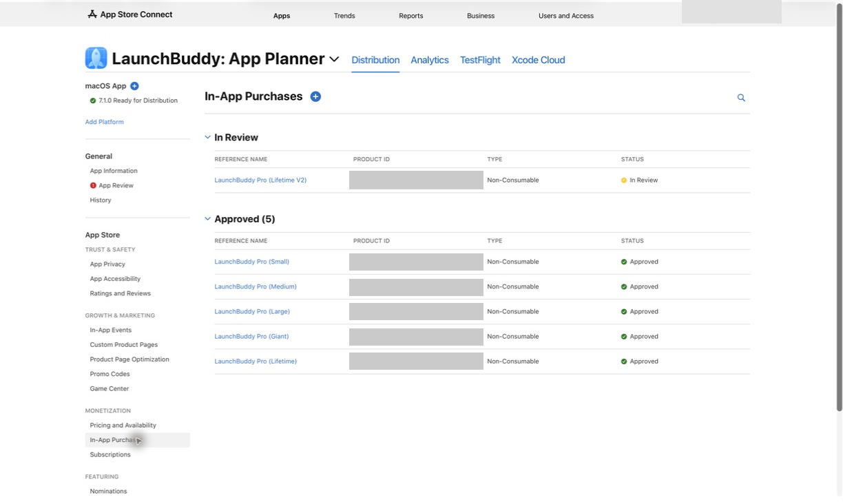
Task: Open Nominations in sidebar
Action: [x=108, y=492]
